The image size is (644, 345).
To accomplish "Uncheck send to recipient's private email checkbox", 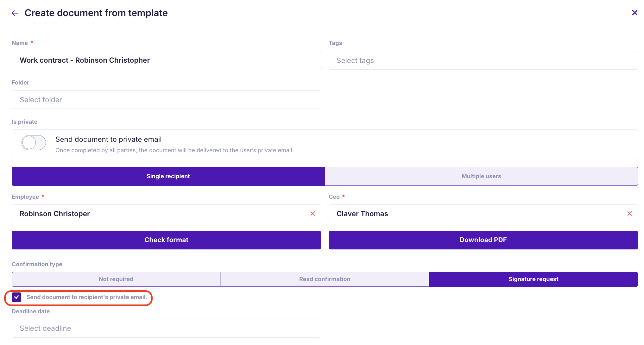I will click(16, 297).
